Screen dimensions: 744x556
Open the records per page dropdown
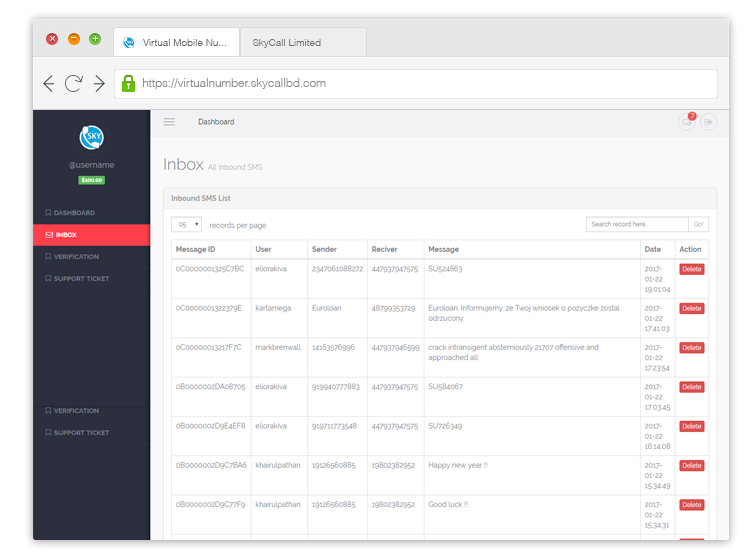pos(186,224)
